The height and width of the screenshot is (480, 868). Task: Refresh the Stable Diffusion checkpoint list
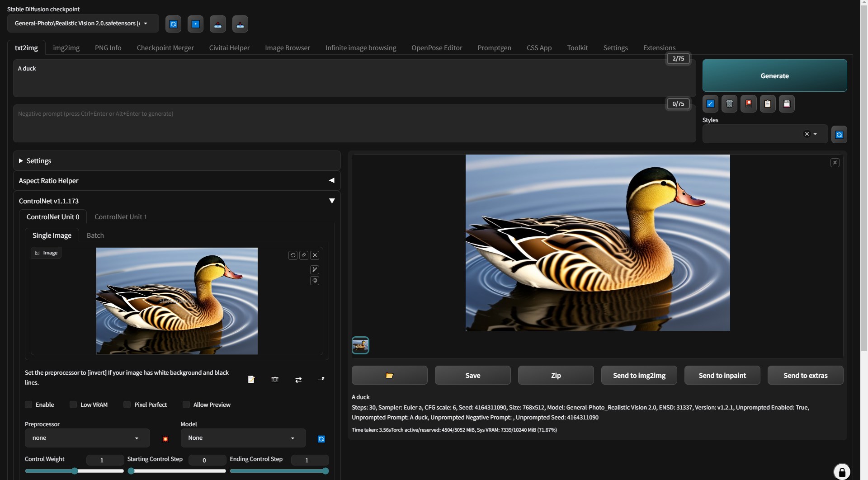tap(173, 24)
